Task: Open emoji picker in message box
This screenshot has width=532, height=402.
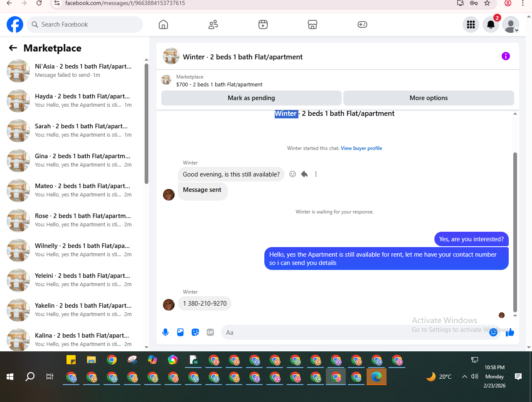Action: pyautogui.click(x=493, y=332)
